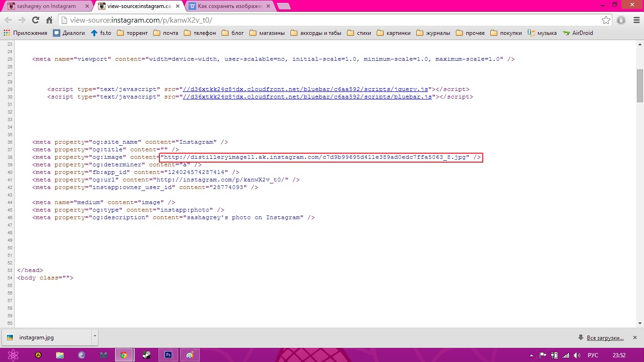This screenshot has width=644, height=362.
Task: Open the почта bookmarks folder
Action: [166, 33]
